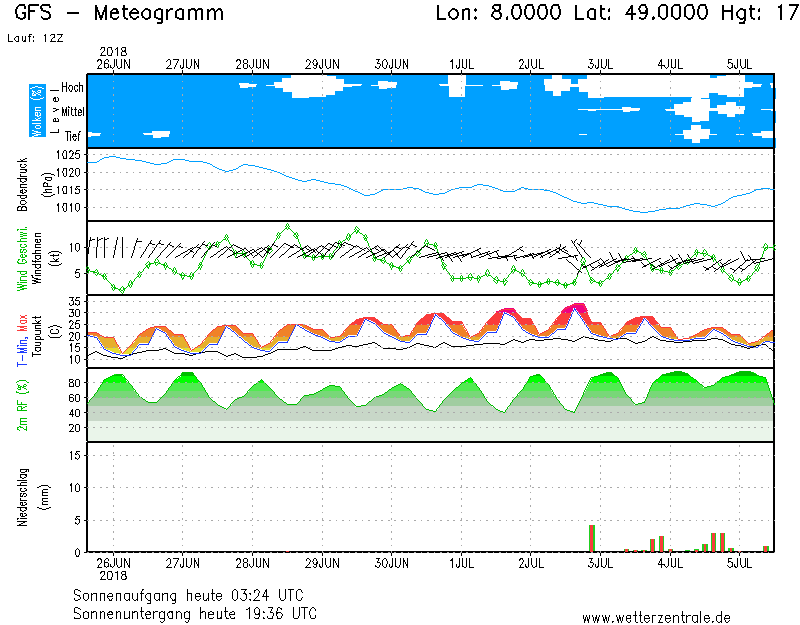Click the blue Wolken (%) label box
This screenshot has height=625, width=800.
[x=37, y=110]
